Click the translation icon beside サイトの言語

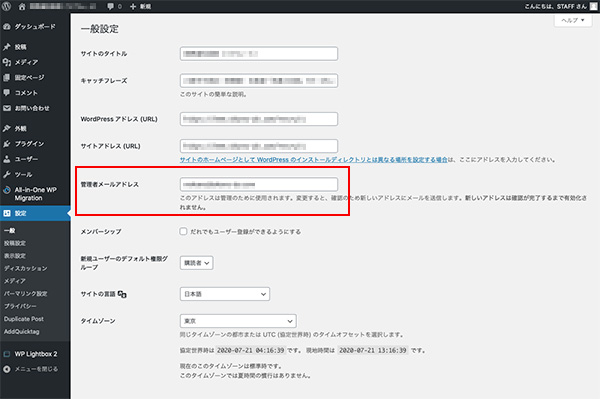[122, 294]
